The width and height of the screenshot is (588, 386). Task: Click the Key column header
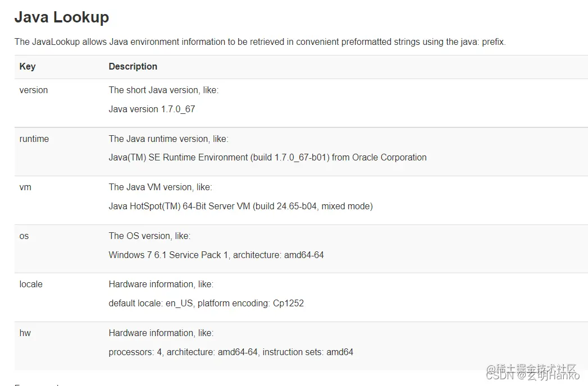pyautogui.click(x=28, y=66)
